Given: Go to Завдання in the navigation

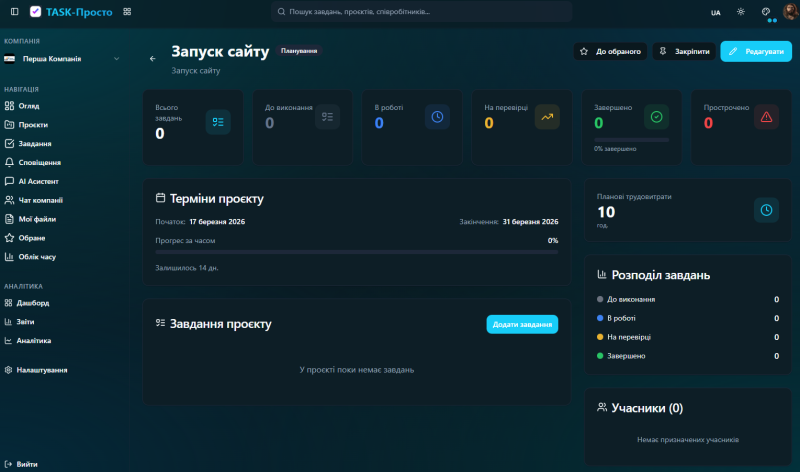Looking at the screenshot, I should click(x=35, y=144).
